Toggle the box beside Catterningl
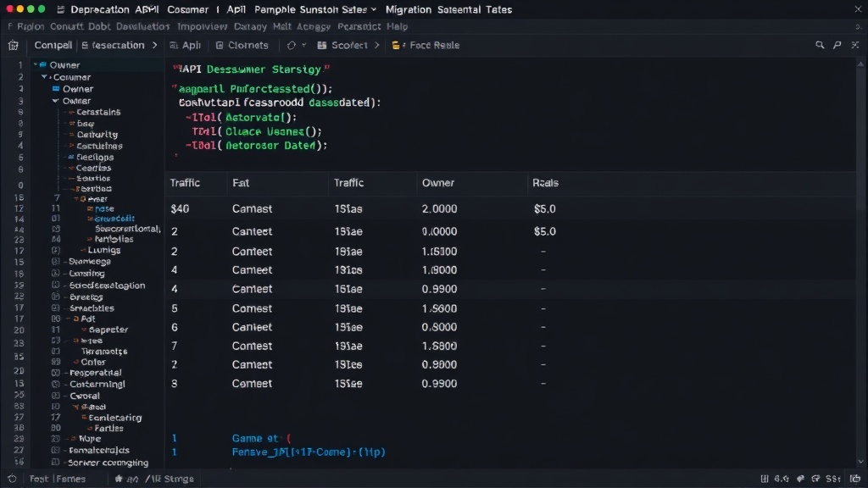This screenshot has width=868, height=488. pos(55,384)
